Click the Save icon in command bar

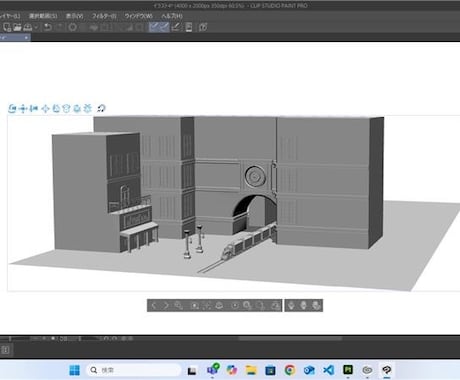[28, 27]
